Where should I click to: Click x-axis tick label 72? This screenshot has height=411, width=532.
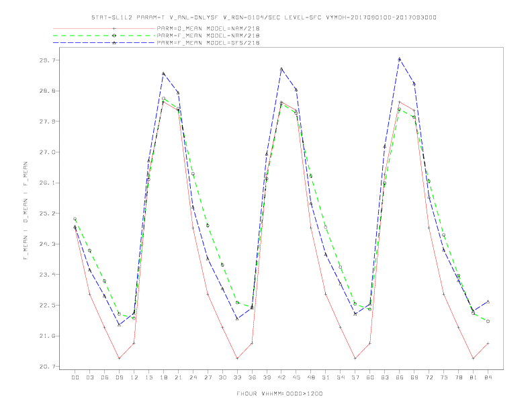click(429, 377)
